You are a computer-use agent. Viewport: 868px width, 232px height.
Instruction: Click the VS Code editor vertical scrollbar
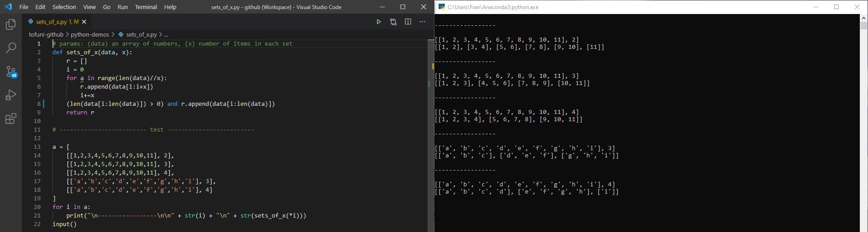tap(430, 135)
